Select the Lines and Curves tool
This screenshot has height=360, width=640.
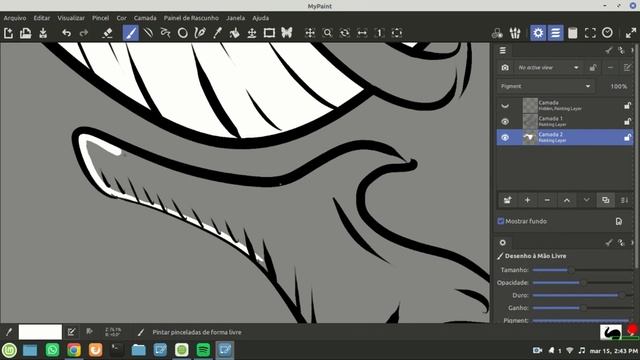click(x=148, y=33)
